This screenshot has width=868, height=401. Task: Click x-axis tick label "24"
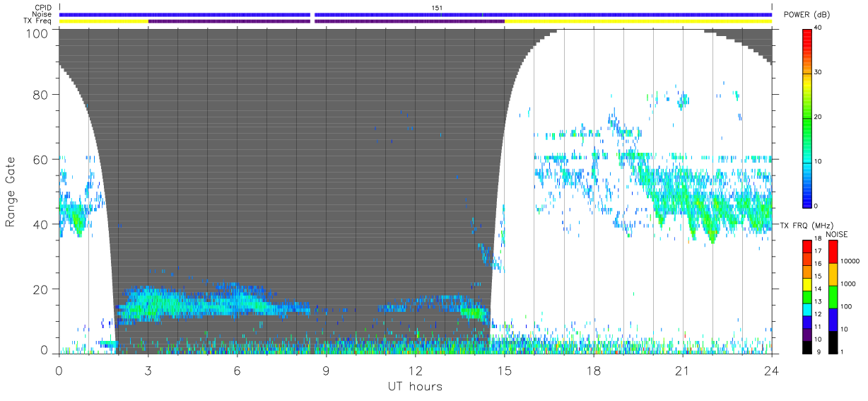pos(771,370)
